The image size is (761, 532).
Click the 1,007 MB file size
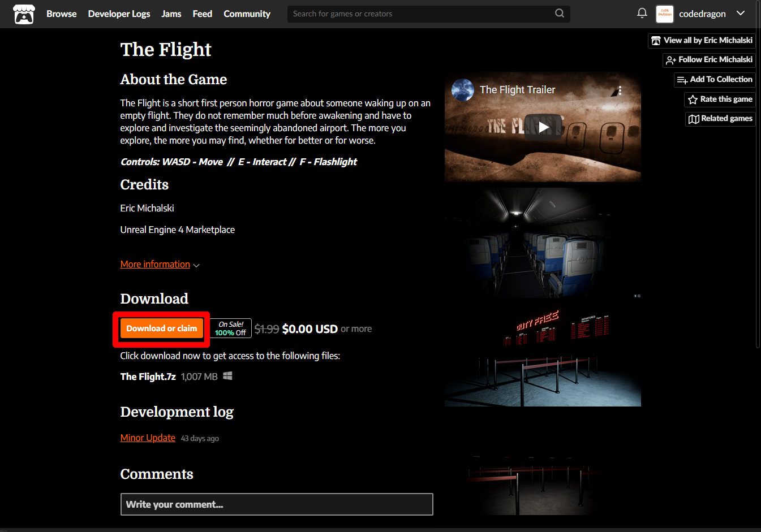click(x=199, y=377)
